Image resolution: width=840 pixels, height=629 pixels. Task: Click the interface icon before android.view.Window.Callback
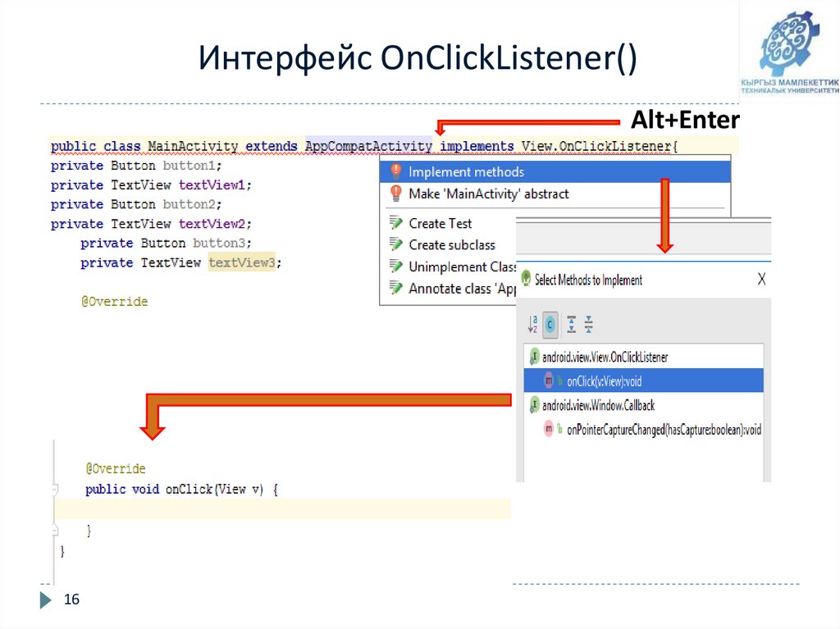coord(534,404)
